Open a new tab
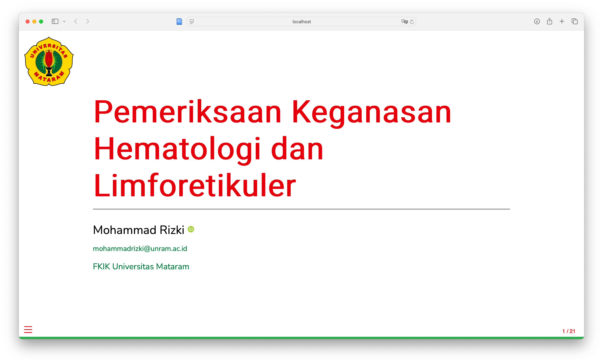Image resolution: width=603 pixels, height=364 pixels. click(x=562, y=22)
